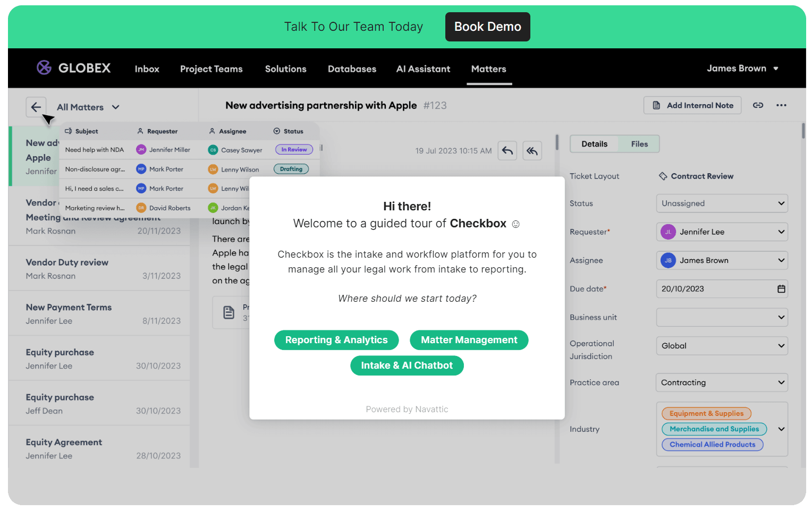Select the Matters navigation tab
The image size is (812, 511).
[489, 69]
